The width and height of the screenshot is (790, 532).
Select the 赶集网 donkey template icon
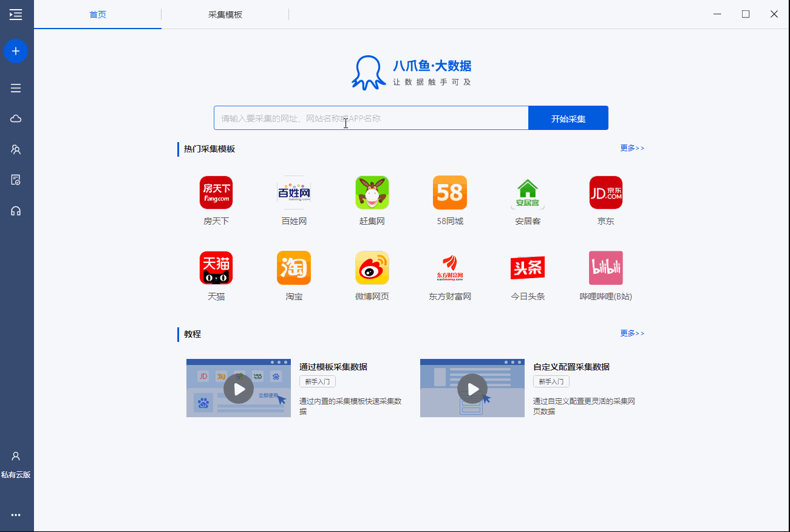point(372,193)
